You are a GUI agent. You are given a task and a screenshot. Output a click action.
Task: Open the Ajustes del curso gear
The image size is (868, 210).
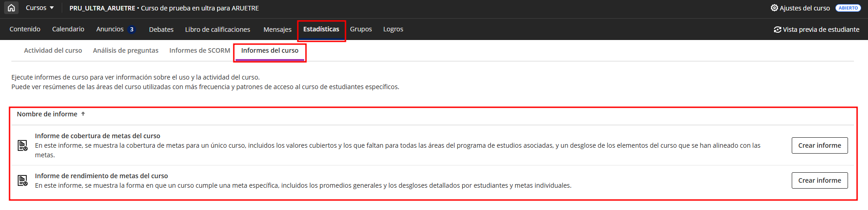pos(774,8)
